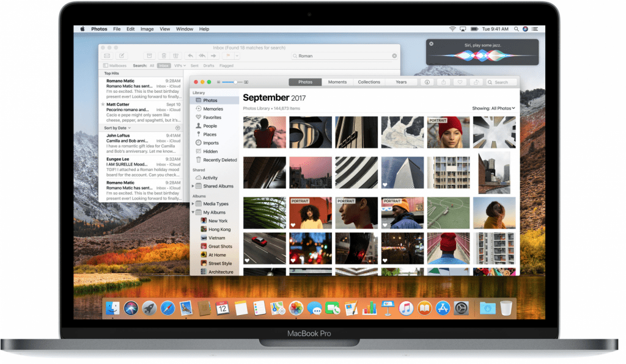The image size is (626, 364).
Task: Click the large-thumbnails icon beside zoom slider
Action: 246,82
